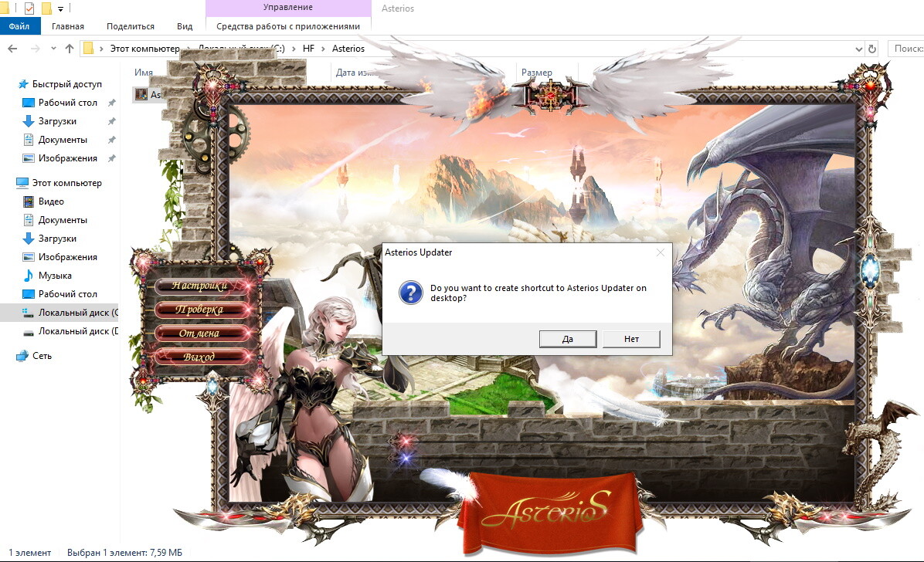Open Настройки in the Asterios launcher
924x562 pixels.
pyautogui.click(x=200, y=286)
